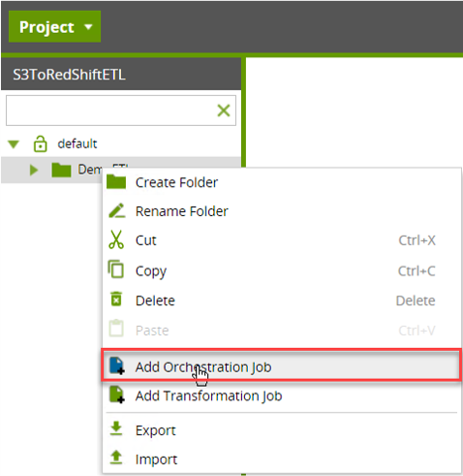Viewport: 463px width, 476px height.
Task: Click the blue Add Orchestration Job icon
Action: click(117, 365)
